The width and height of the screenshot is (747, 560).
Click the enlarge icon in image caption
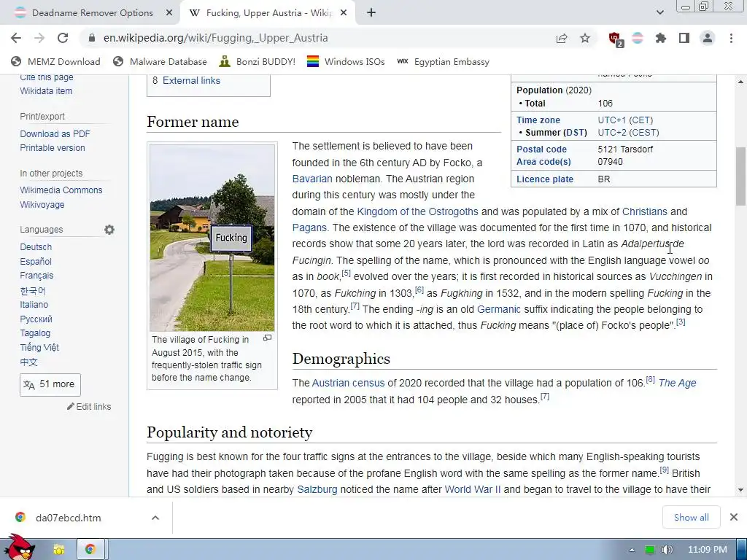267,338
